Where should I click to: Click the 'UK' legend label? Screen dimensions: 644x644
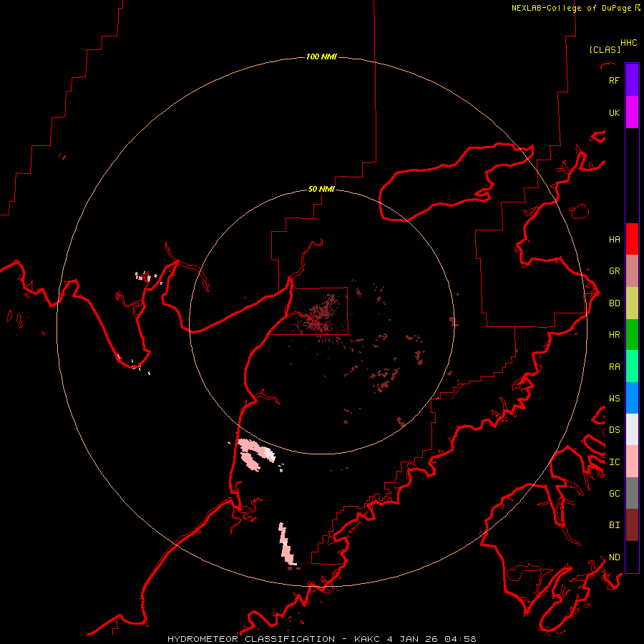coord(614,112)
